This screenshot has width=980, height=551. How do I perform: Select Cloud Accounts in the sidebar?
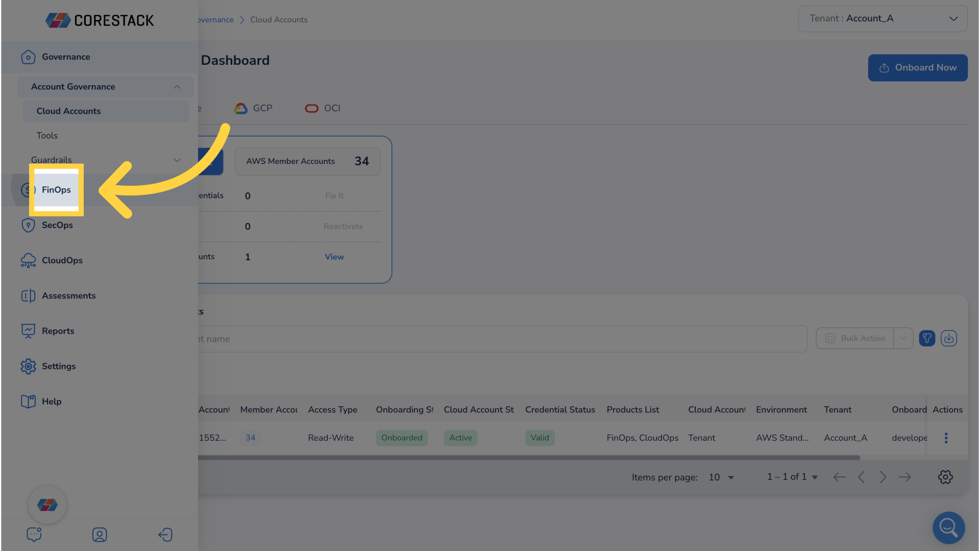point(106,111)
